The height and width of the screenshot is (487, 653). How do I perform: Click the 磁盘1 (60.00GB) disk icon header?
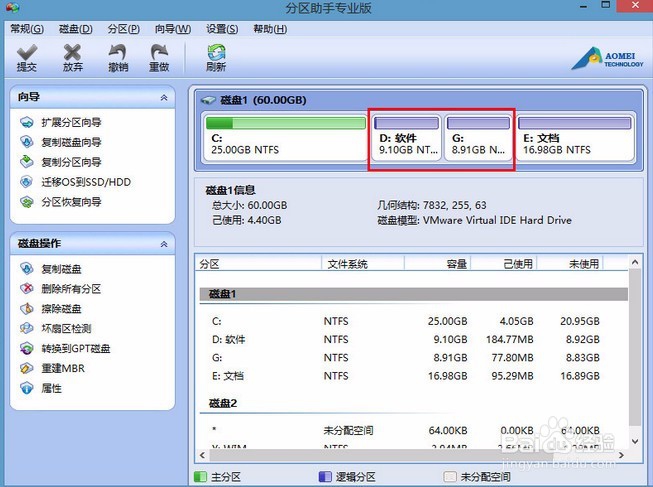pyautogui.click(x=208, y=100)
